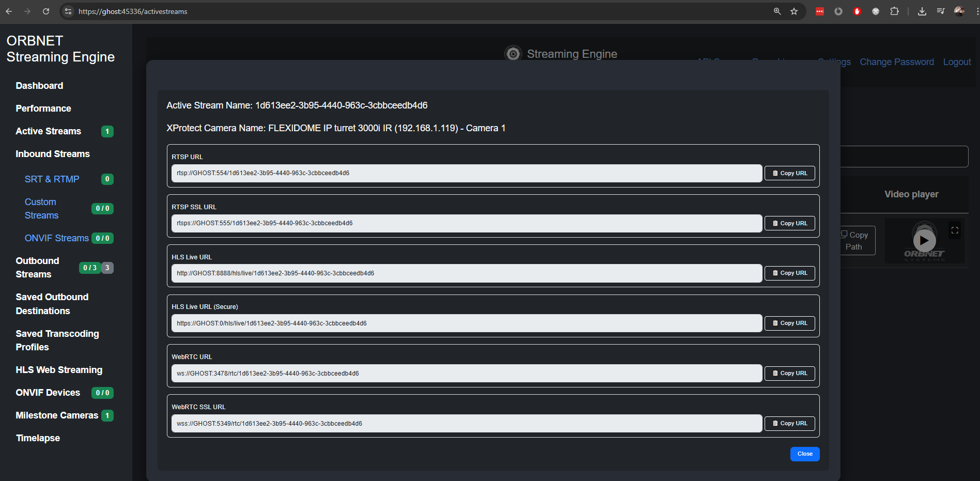Play the video in the video player

pyautogui.click(x=924, y=240)
